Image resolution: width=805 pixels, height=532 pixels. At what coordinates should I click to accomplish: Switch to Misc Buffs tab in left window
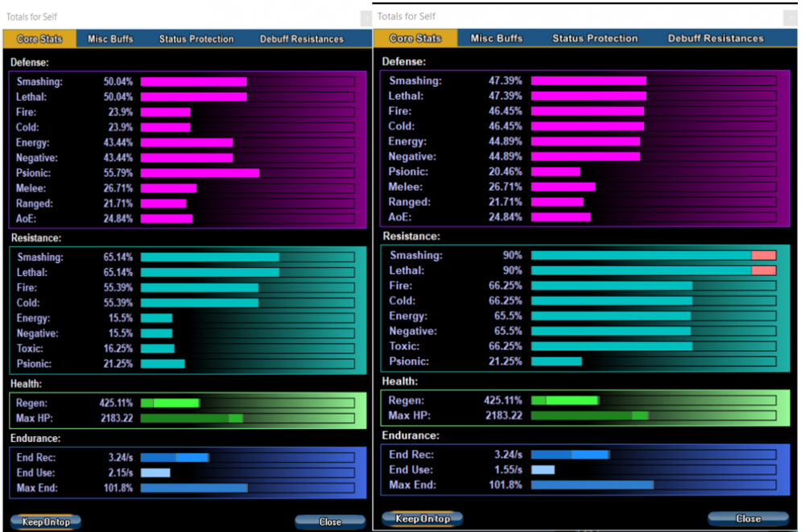[111, 39]
